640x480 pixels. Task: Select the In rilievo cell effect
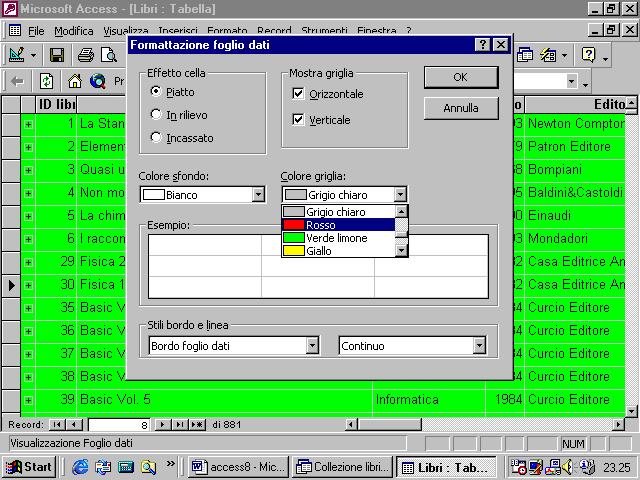156,114
